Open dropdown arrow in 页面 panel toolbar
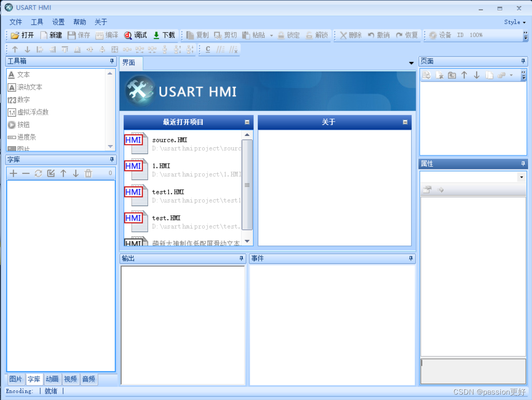Screen dimensions: 532x400 [x=511, y=75]
